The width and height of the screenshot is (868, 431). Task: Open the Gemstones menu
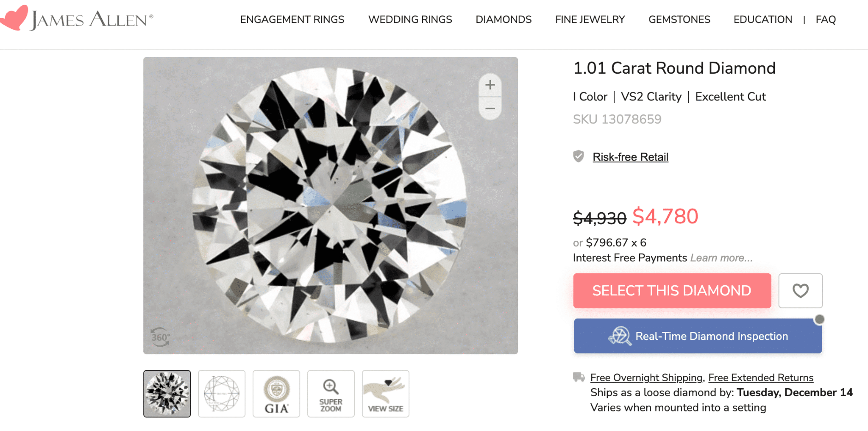[679, 19]
